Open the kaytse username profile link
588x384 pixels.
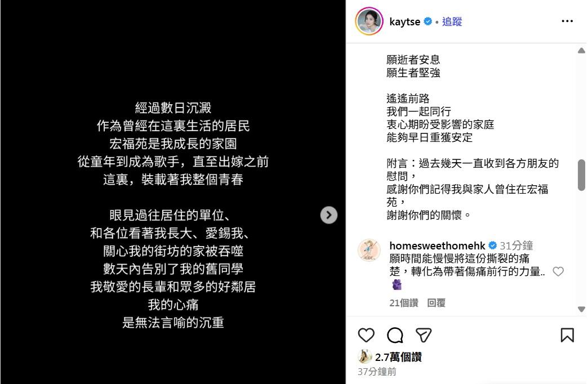(404, 22)
